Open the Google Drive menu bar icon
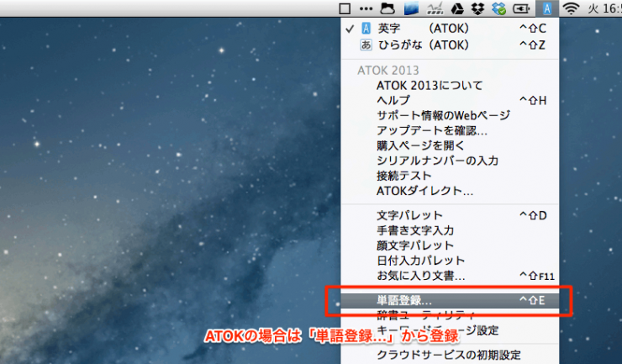Screen dimensions: 622x364 pos(457,8)
